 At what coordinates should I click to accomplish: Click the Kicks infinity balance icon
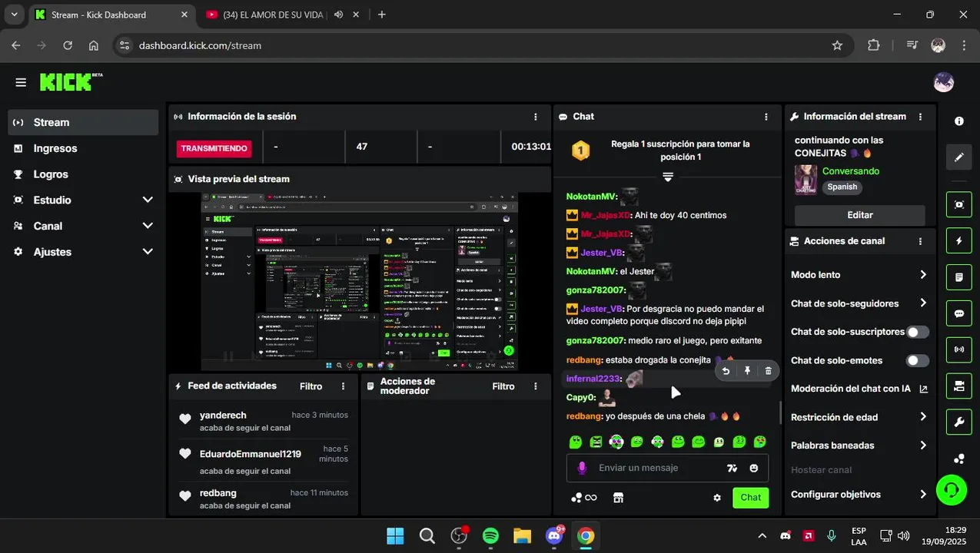[x=584, y=498]
